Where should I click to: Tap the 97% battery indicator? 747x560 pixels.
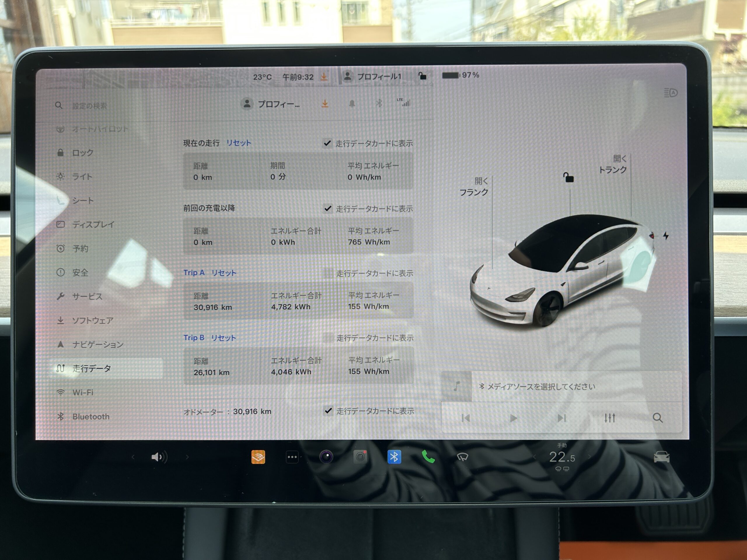click(x=461, y=75)
